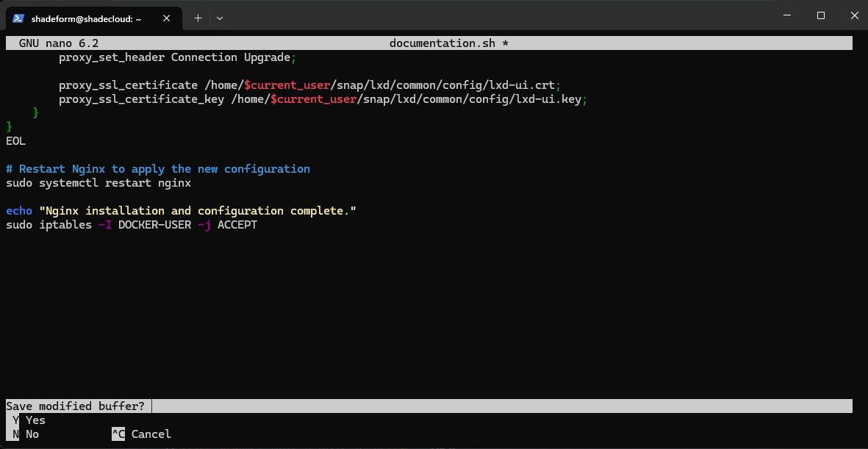Click the GNU nano 6.2 version label
Image resolution: width=868 pixels, height=449 pixels.
(x=58, y=43)
